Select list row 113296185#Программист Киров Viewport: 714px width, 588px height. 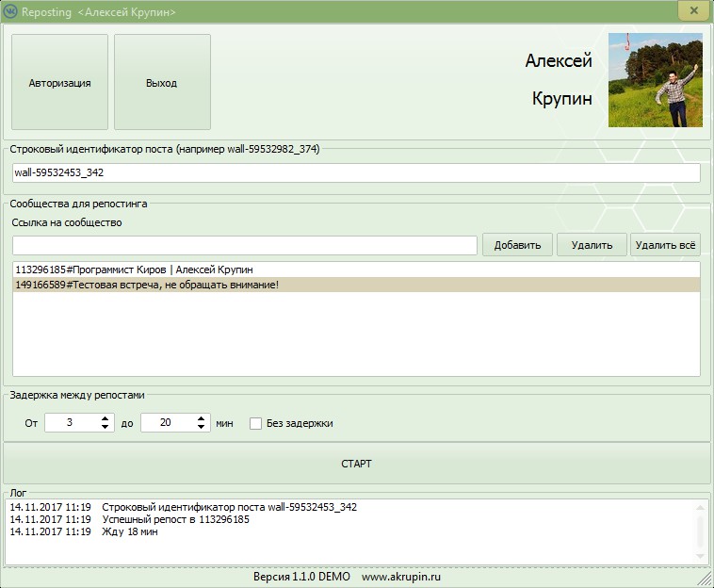[x=356, y=269]
